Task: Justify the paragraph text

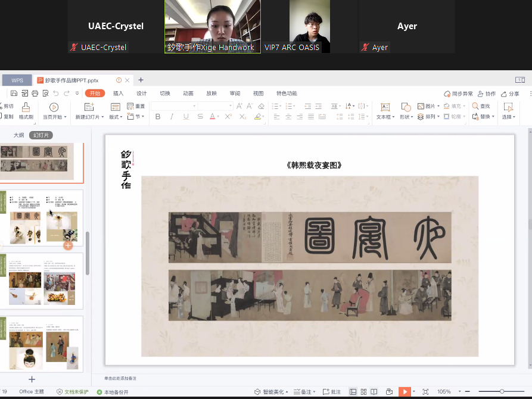Action: [311, 117]
